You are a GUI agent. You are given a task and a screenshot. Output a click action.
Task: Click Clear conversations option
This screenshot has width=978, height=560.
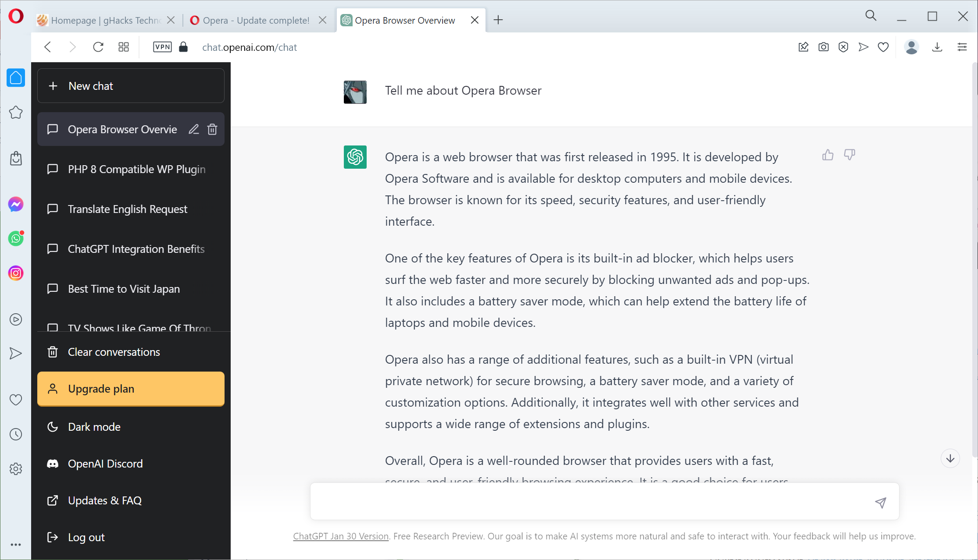coord(114,352)
